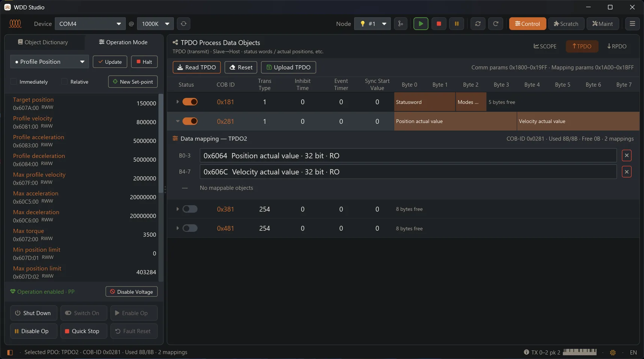Click the EN language indicator
Screen dimensions: 644x359
(633, 352)
